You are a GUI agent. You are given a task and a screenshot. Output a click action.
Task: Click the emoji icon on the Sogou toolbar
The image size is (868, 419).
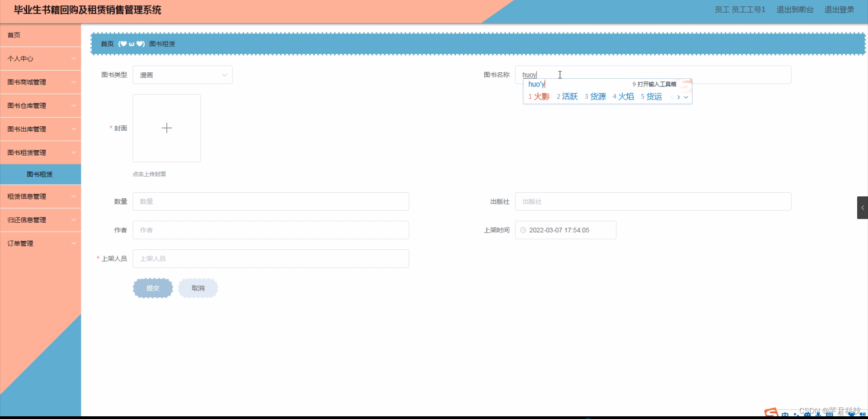[807, 414]
